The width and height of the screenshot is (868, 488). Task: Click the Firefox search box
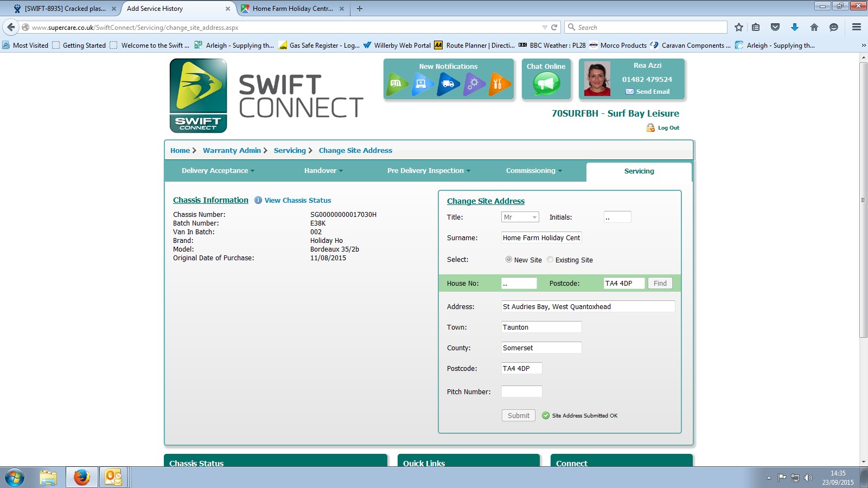646,27
